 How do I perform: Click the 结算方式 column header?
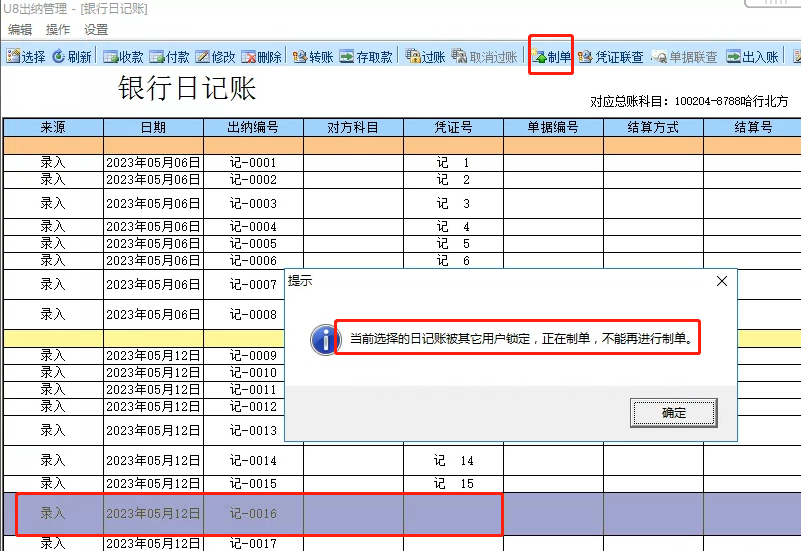pos(653,127)
